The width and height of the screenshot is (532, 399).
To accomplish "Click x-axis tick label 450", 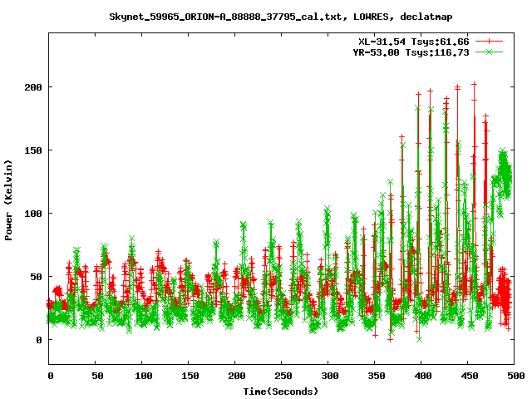I will 470,376.
